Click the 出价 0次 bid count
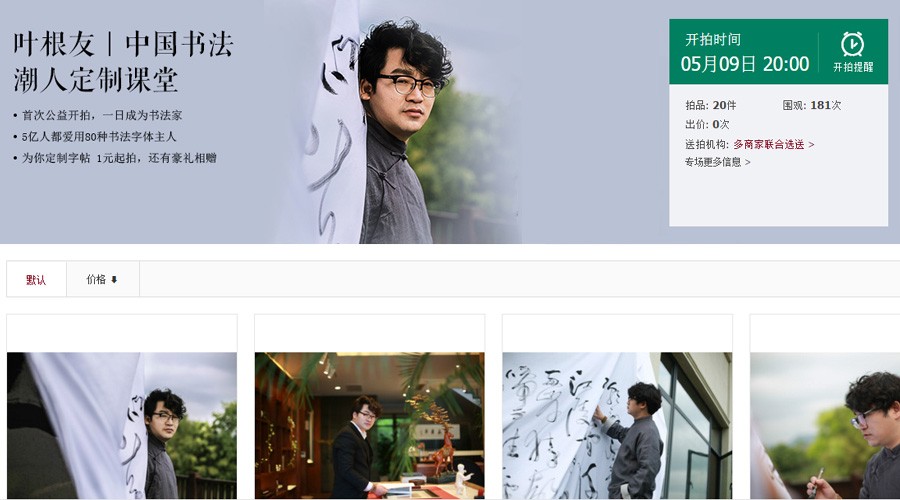The height and width of the screenshot is (500, 900). point(707,124)
